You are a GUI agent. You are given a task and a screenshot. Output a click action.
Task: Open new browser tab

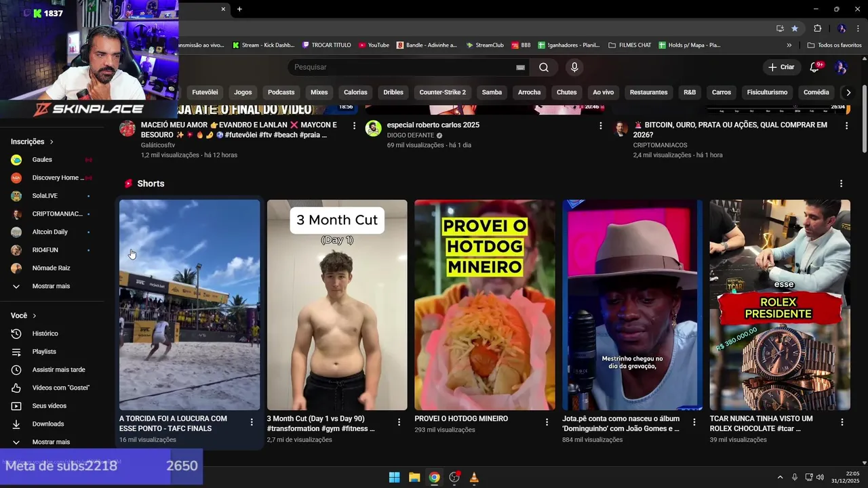[239, 9]
